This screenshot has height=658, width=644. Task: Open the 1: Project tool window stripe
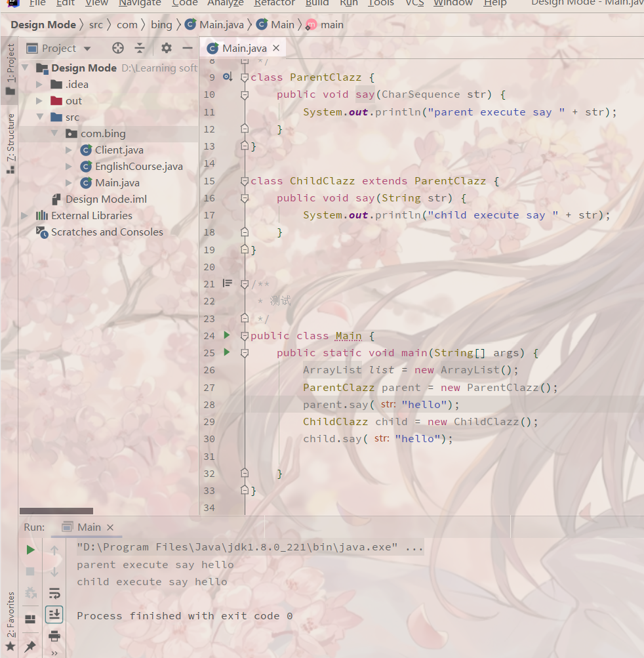click(x=10, y=70)
